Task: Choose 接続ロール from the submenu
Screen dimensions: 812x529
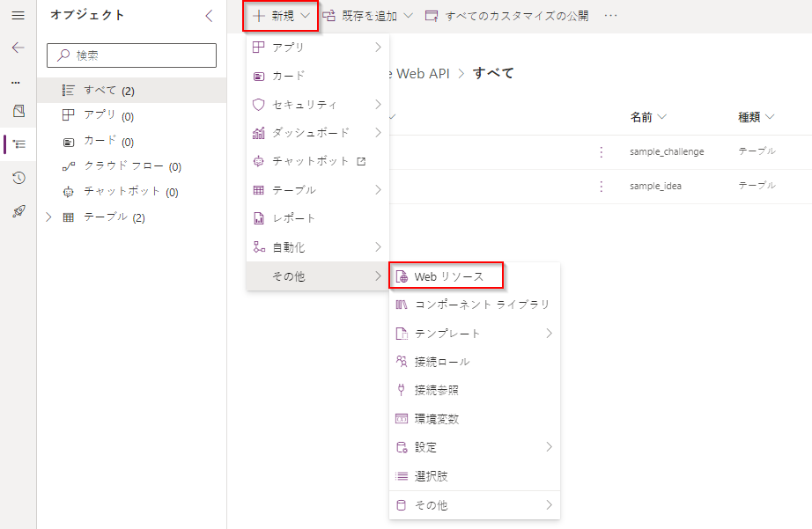Action: [x=475, y=362]
